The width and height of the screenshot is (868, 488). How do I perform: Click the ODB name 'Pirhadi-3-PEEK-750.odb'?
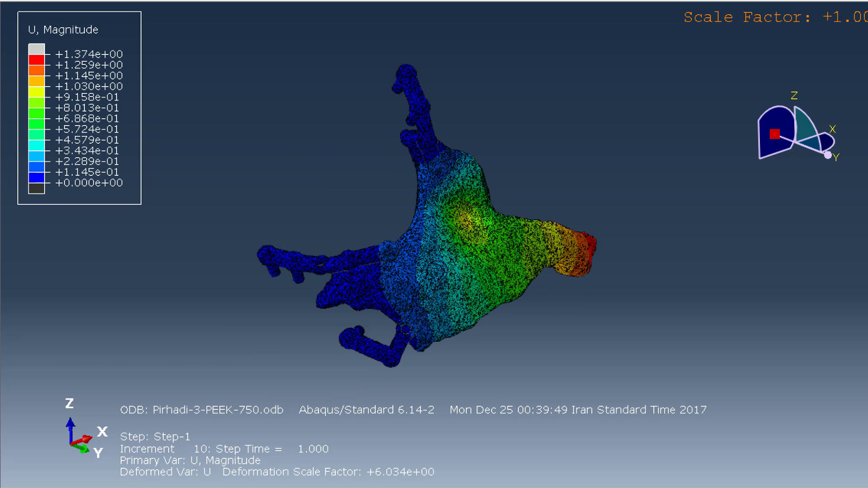click(x=218, y=410)
